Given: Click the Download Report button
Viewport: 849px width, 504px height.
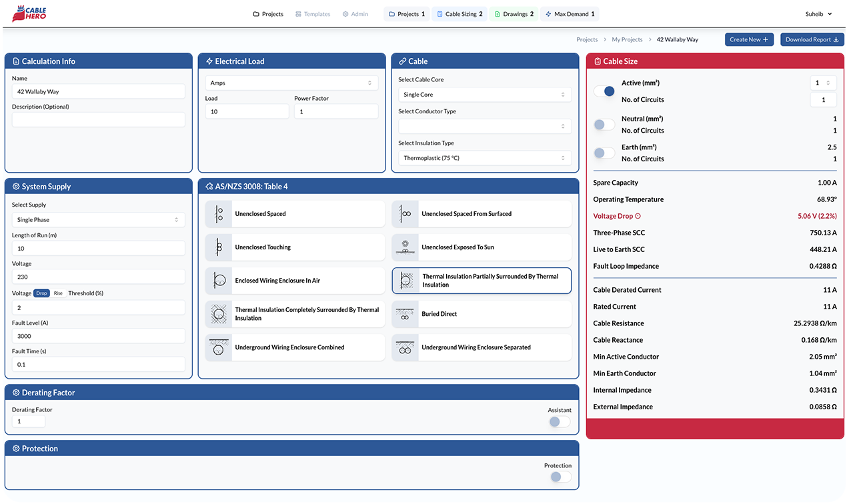Looking at the screenshot, I should (x=812, y=39).
